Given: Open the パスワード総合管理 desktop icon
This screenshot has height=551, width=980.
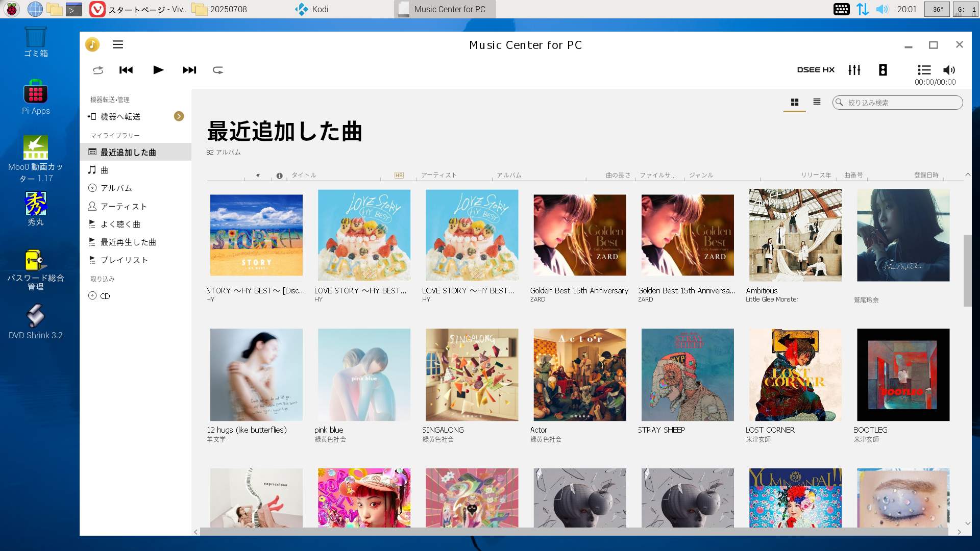Looking at the screenshot, I should [x=36, y=270].
